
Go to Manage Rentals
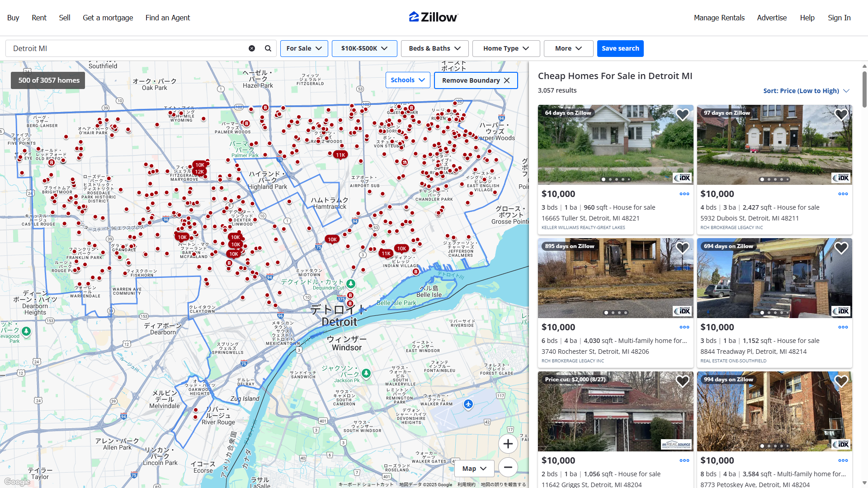pos(719,18)
